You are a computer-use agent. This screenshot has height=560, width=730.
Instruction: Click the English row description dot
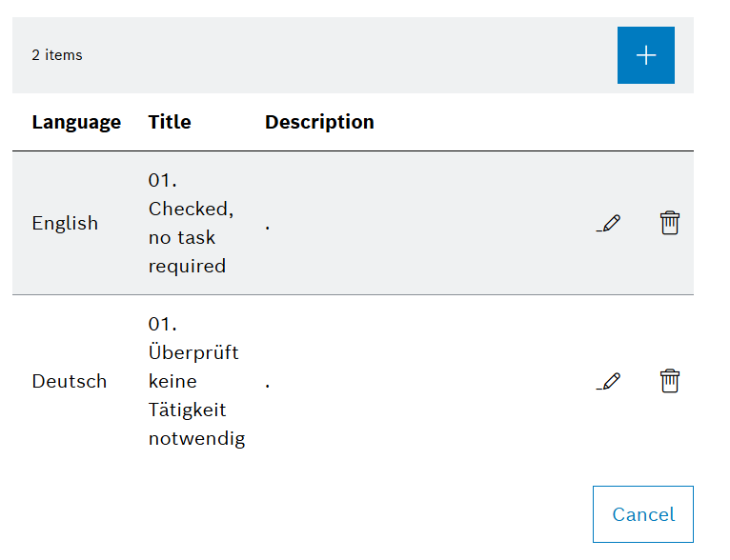tap(268, 226)
